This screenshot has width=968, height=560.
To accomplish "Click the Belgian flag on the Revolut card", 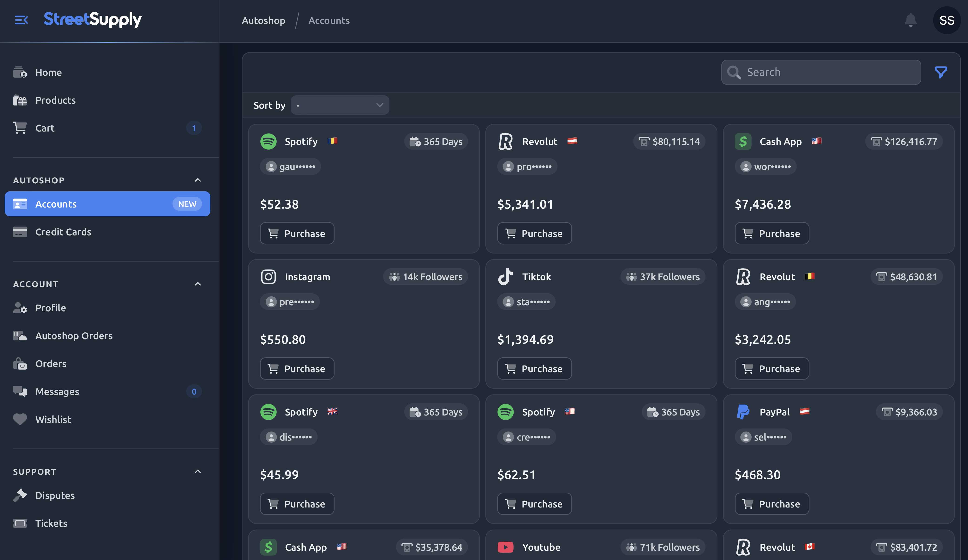I will click(x=810, y=276).
